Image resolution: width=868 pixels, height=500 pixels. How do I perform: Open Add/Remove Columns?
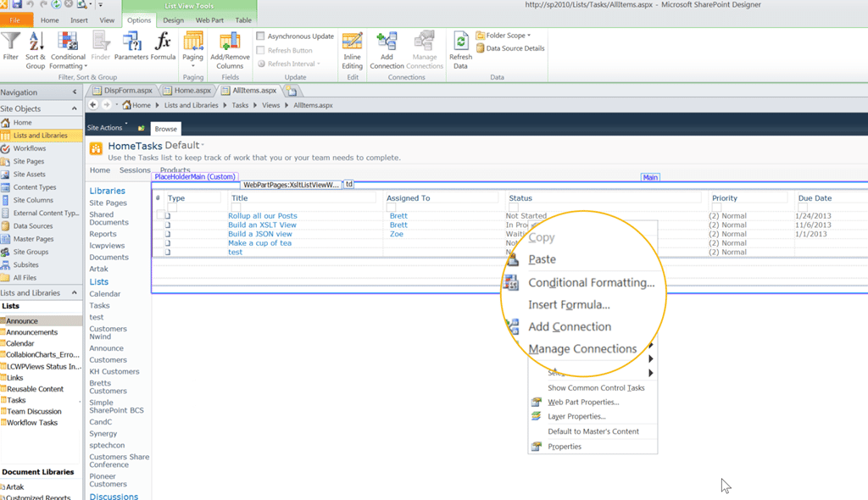pos(230,50)
